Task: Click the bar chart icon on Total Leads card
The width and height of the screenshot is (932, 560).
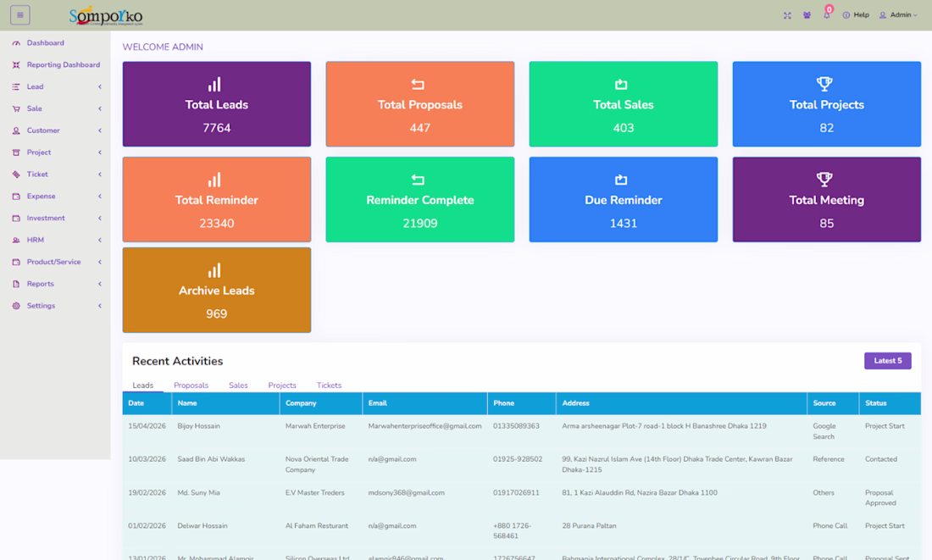Action: coord(214,85)
